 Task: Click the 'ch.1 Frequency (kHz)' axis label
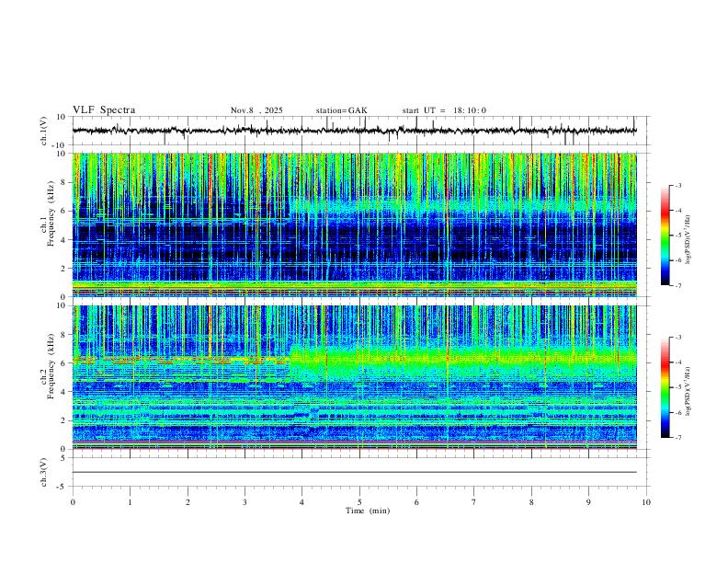(48, 213)
